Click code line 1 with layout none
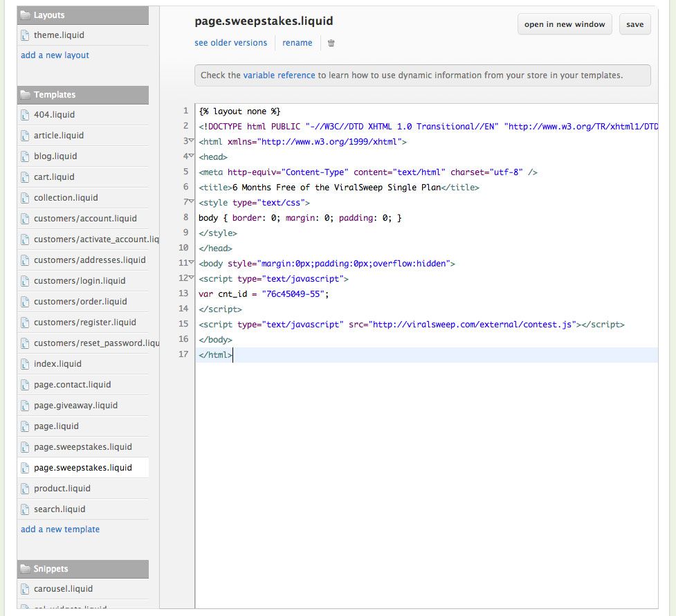This screenshot has height=616, width=676. pos(239,111)
